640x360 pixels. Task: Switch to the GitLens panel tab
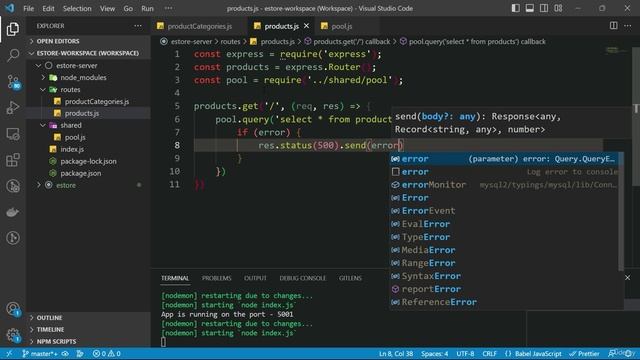click(350, 278)
